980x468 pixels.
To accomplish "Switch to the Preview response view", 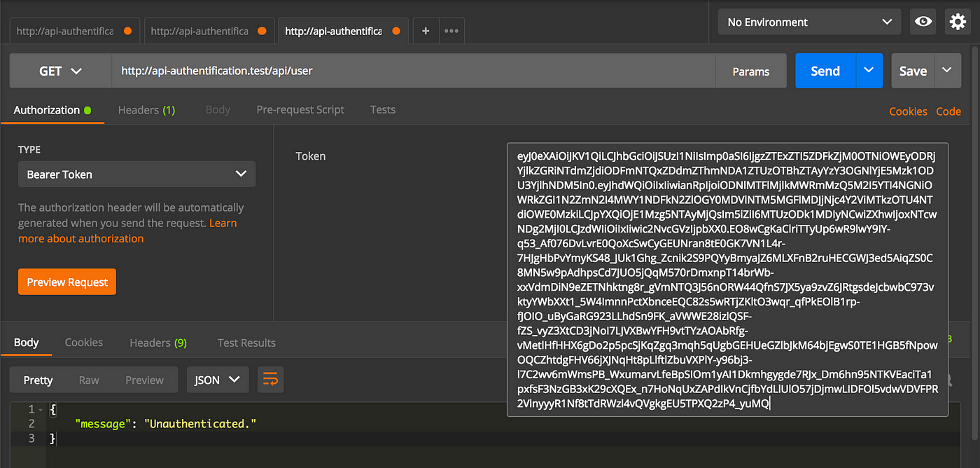I will click(144, 380).
